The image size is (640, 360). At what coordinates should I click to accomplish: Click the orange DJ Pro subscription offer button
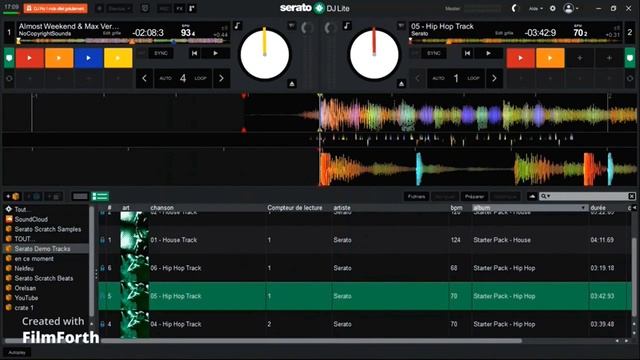click(x=56, y=9)
